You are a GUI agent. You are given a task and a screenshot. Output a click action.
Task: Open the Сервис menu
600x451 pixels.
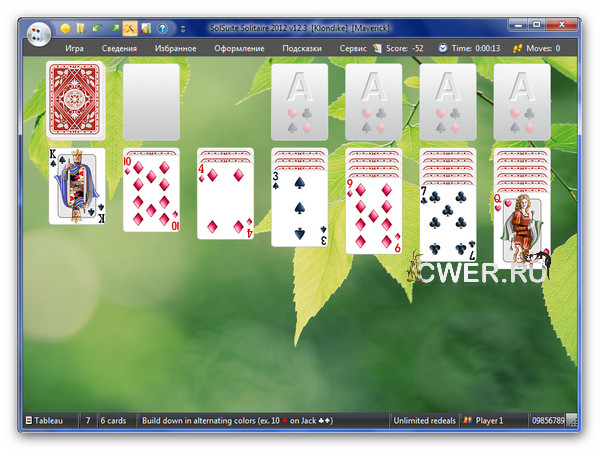click(x=352, y=47)
